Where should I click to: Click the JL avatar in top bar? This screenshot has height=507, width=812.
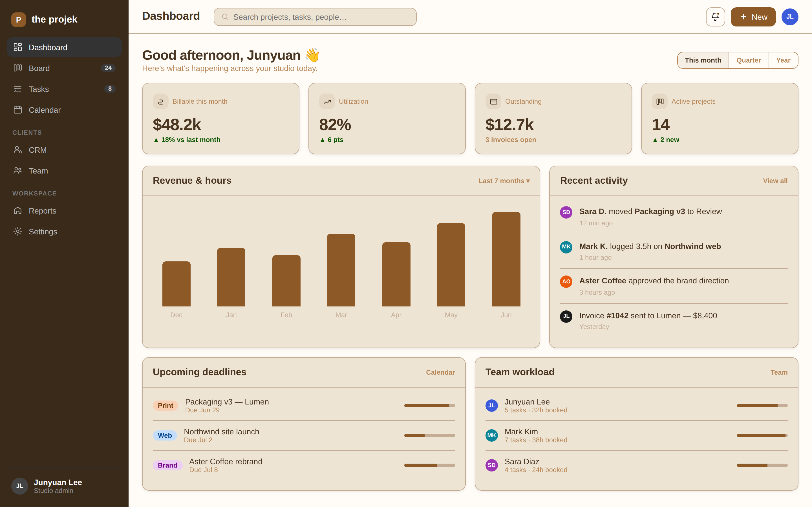point(790,17)
